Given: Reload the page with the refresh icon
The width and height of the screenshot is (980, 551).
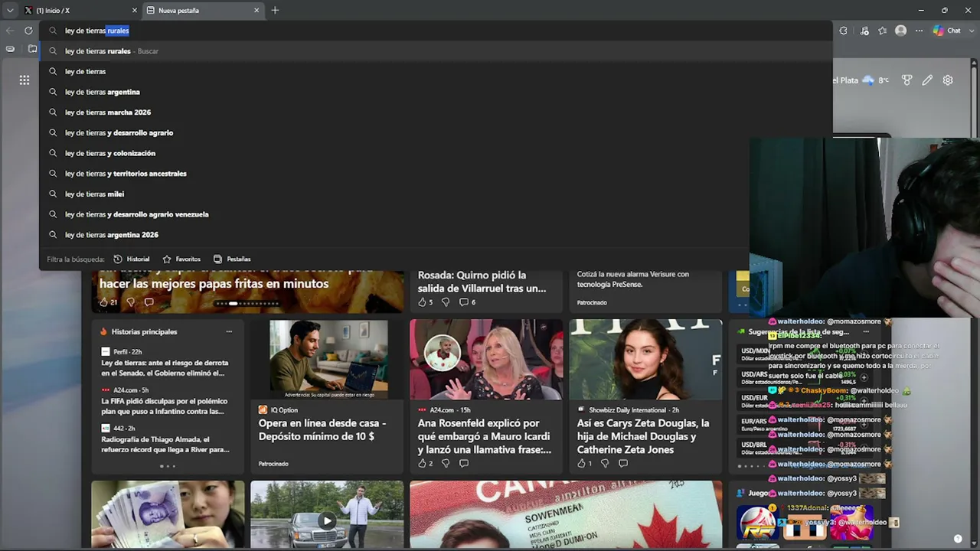Looking at the screenshot, I should [28, 31].
